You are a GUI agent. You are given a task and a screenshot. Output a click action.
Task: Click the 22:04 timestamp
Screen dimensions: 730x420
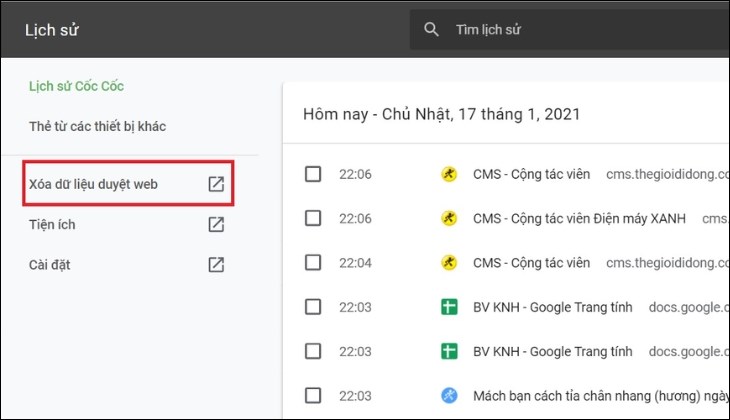pyautogui.click(x=355, y=263)
